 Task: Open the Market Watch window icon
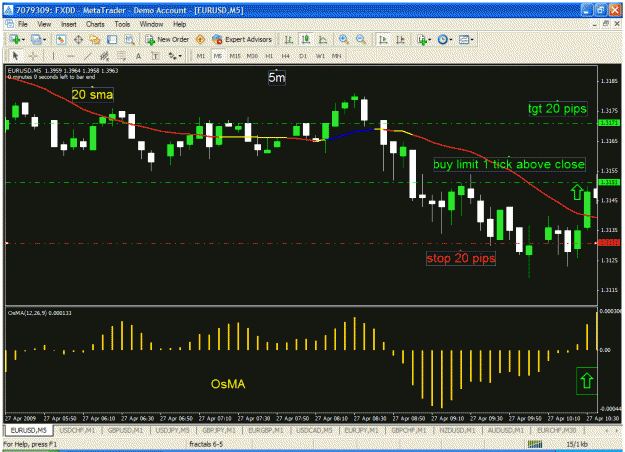coord(61,39)
